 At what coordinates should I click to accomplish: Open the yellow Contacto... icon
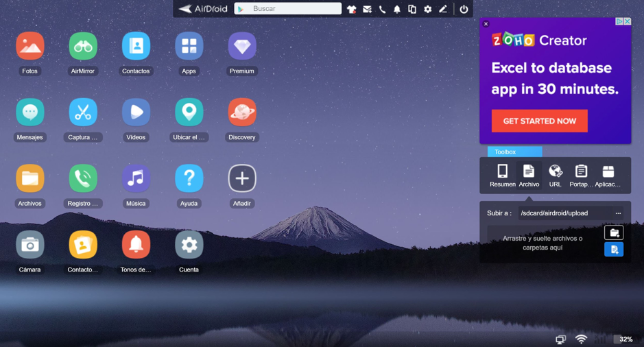click(83, 245)
